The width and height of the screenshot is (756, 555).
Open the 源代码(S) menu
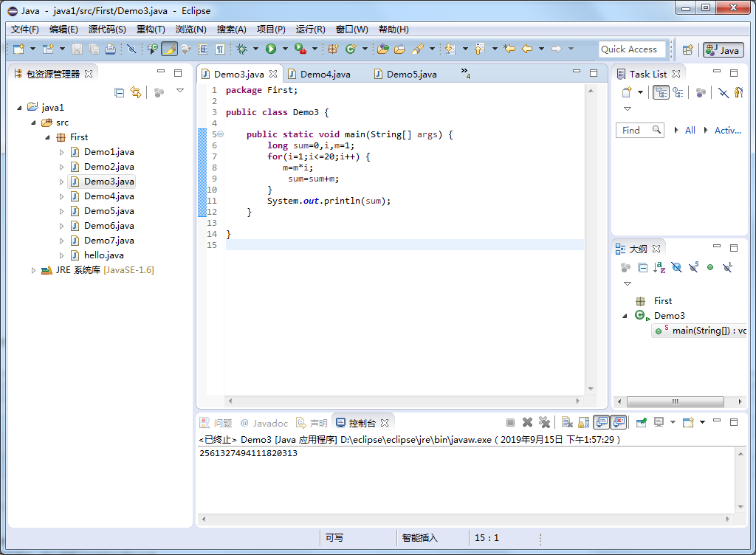pos(107,30)
